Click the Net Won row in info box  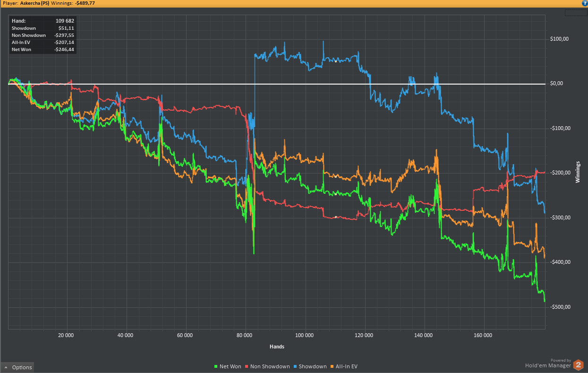pyautogui.click(x=43, y=49)
